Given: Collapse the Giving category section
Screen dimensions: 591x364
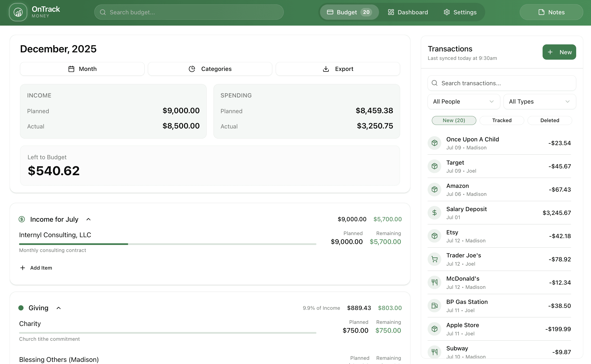Looking at the screenshot, I should [59, 308].
